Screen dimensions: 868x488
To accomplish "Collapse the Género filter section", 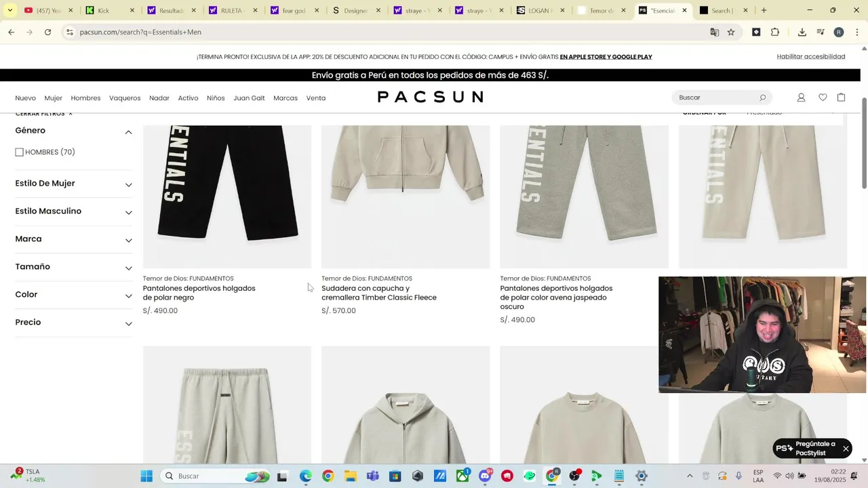I will (128, 131).
